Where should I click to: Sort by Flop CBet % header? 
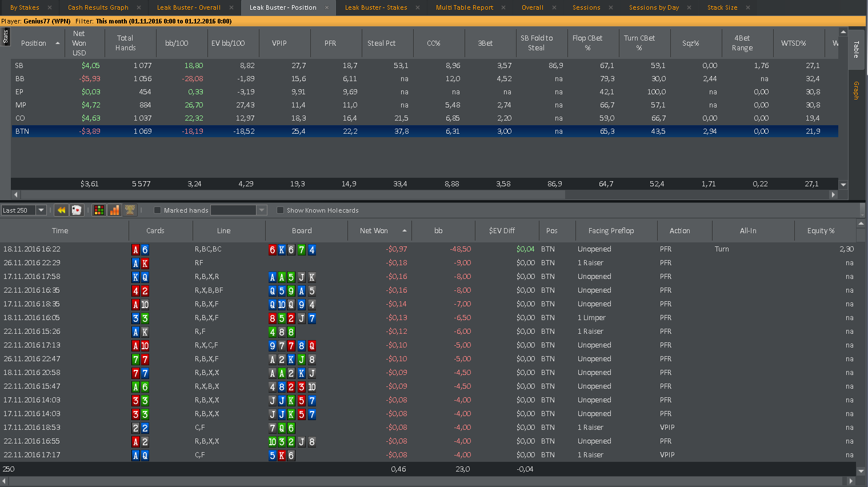(587, 43)
